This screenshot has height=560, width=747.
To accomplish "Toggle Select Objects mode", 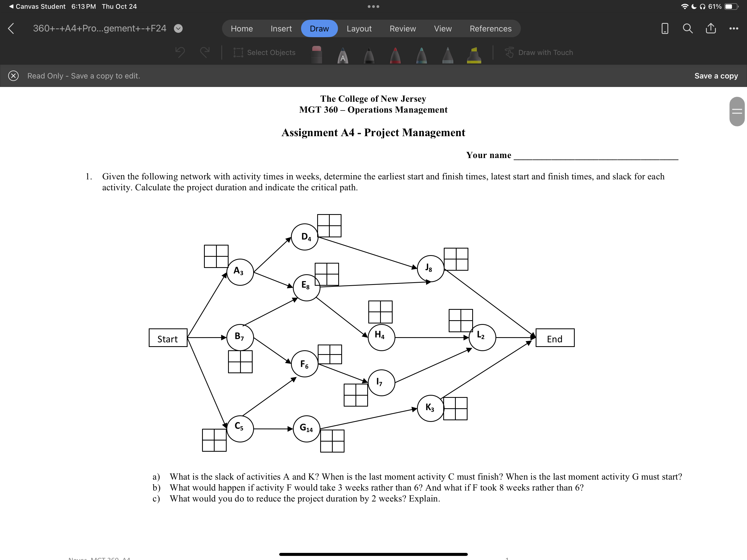I will click(264, 52).
